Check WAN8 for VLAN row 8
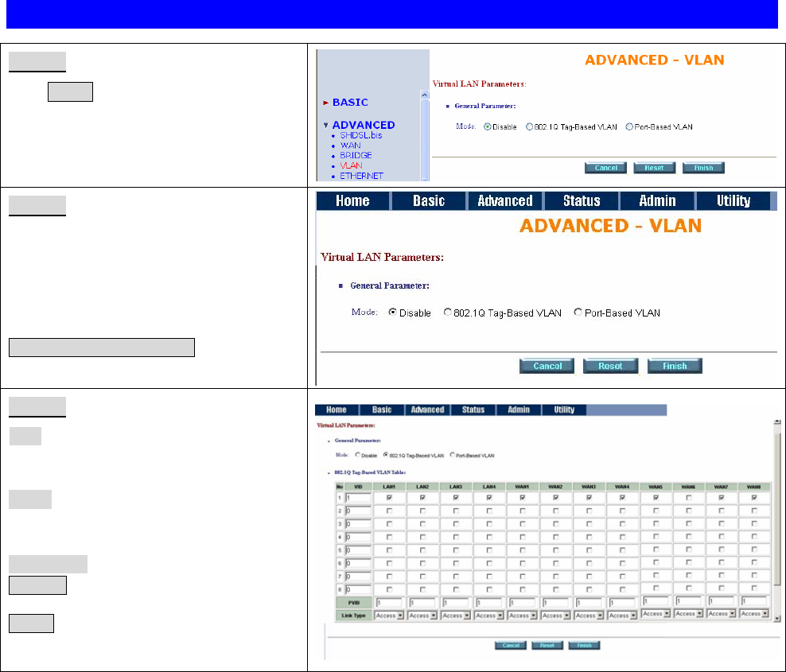Image resolution: width=786 pixels, height=672 pixels. (754, 588)
